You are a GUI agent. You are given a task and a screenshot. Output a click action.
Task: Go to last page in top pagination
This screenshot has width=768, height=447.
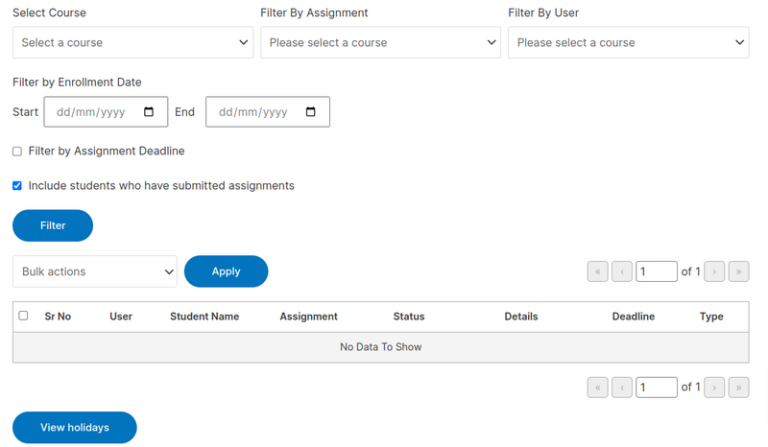(x=739, y=271)
